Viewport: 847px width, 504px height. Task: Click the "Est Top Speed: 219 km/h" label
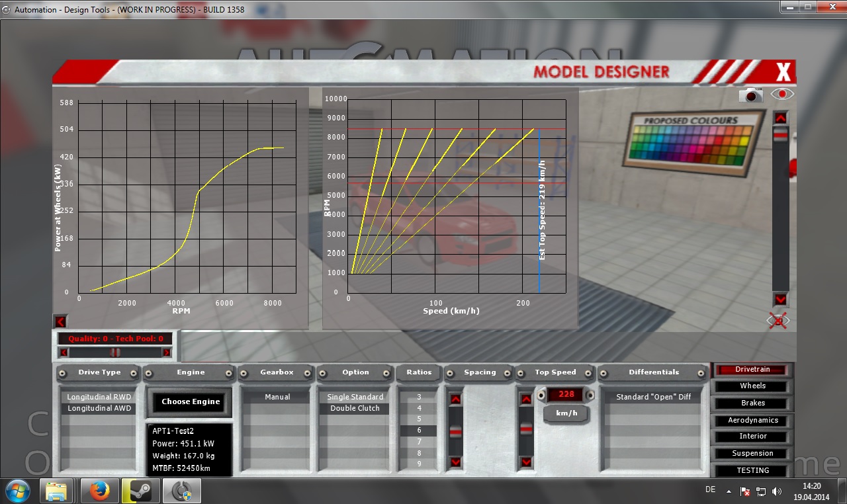(543, 210)
